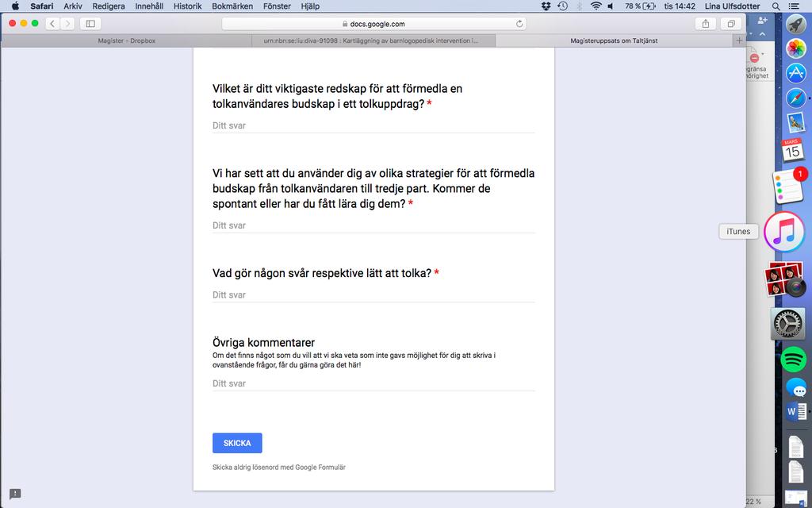Viewport: 812px width, 508px height.
Task: Click the Safari Share button
Action: coord(705,23)
